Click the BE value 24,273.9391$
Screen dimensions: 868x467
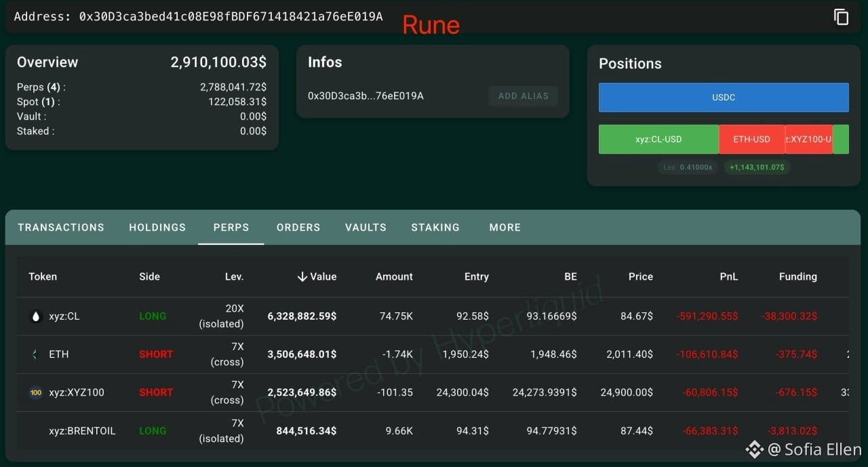coord(545,392)
